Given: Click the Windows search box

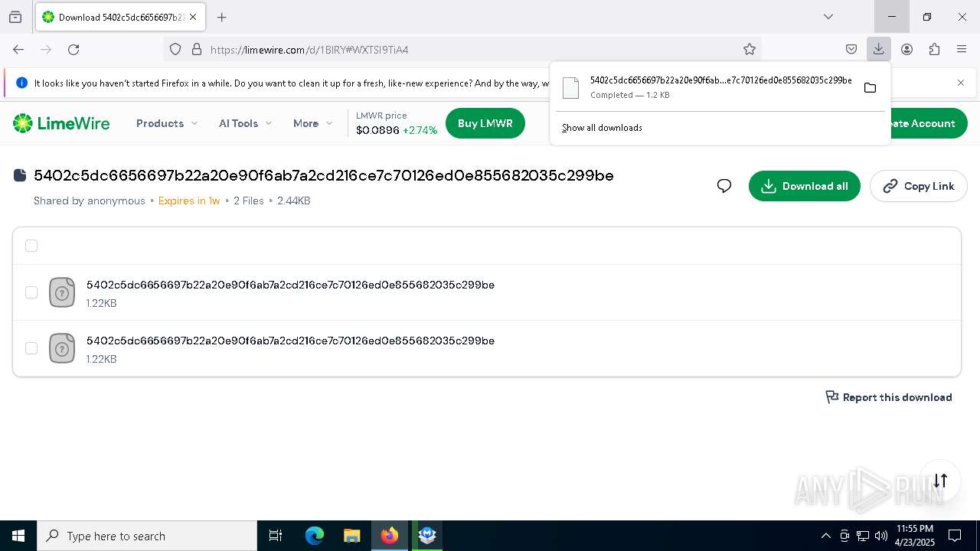Looking at the screenshot, I should [147, 536].
